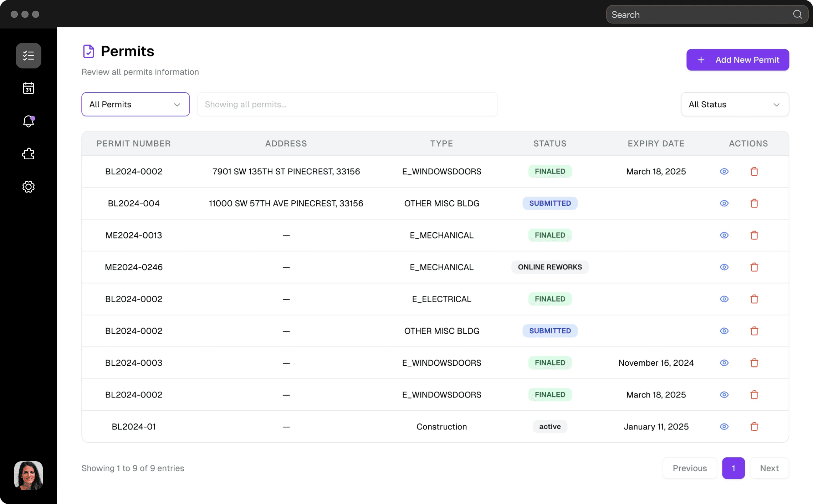The image size is (813, 504).
Task: Open settings using the gear icon
Action: pyautogui.click(x=28, y=186)
